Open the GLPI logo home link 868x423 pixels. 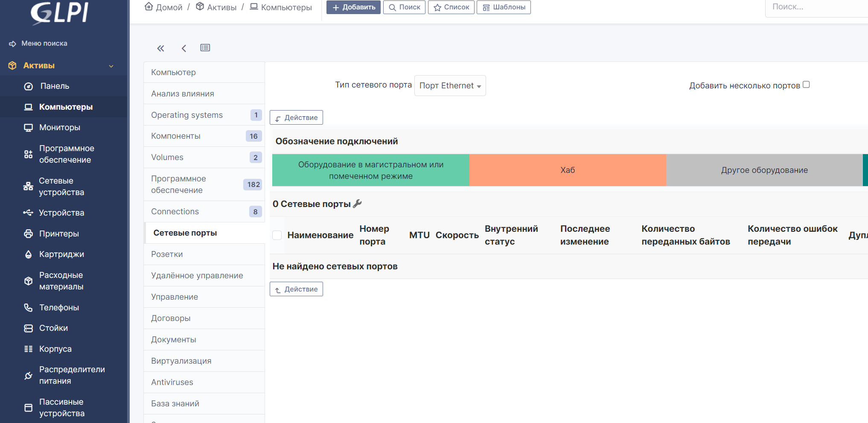[60, 13]
